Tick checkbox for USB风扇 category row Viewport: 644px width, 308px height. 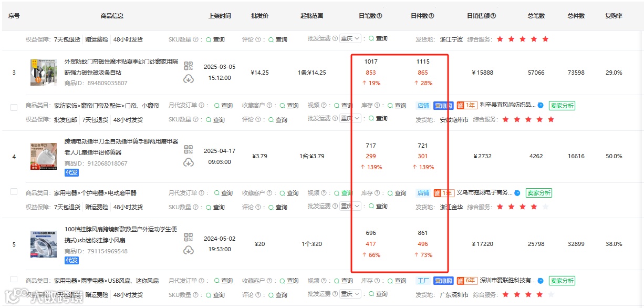14,279
